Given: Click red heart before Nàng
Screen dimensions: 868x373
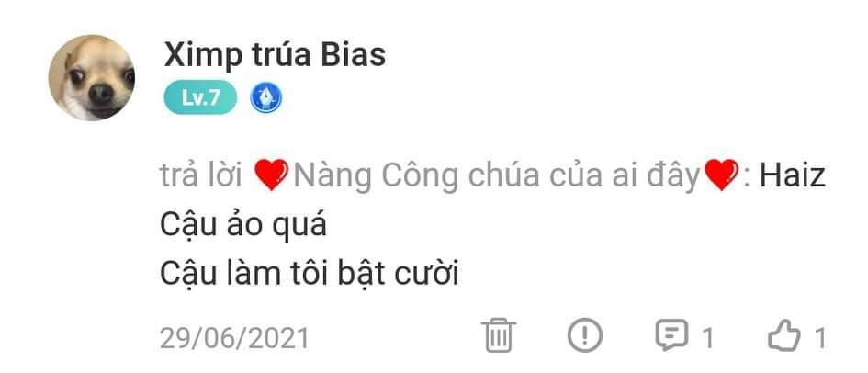Looking at the screenshot, I should (271, 175).
